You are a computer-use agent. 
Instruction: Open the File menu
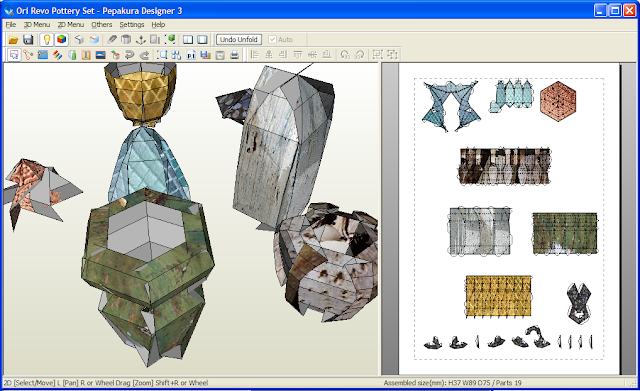pyautogui.click(x=11, y=24)
